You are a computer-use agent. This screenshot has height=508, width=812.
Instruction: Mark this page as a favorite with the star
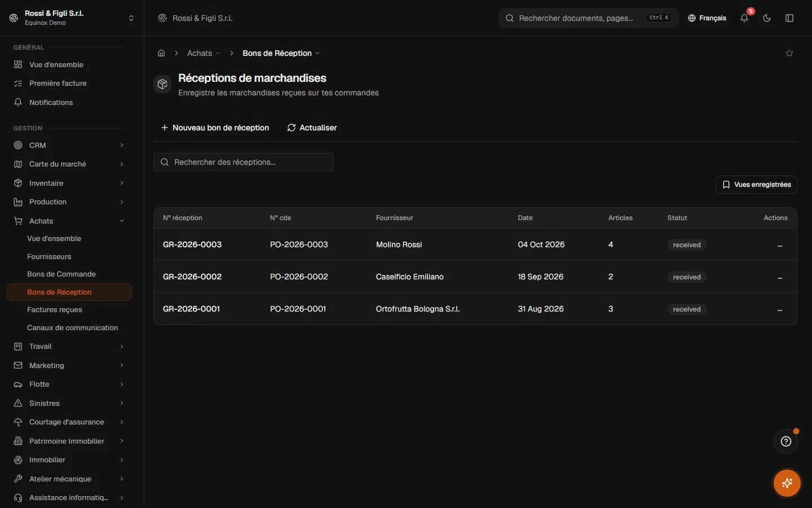point(789,53)
